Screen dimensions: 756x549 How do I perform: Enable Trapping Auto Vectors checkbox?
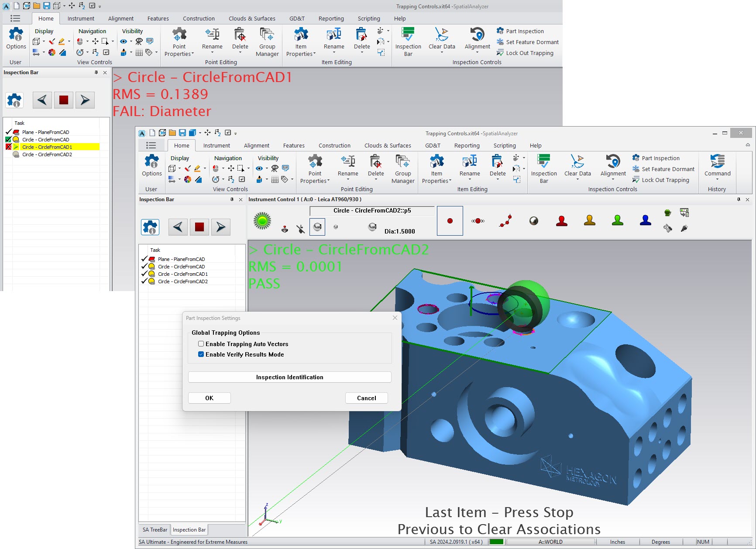201,344
